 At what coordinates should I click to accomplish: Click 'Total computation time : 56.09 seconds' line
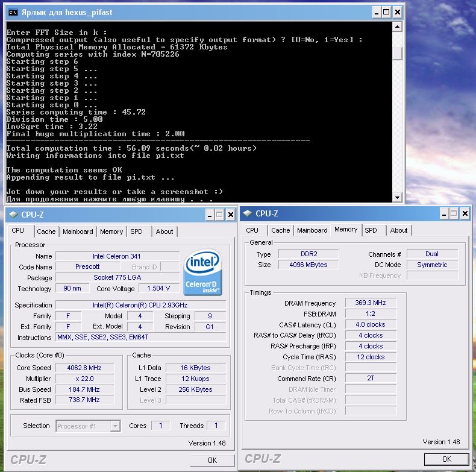[x=131, y=148]
